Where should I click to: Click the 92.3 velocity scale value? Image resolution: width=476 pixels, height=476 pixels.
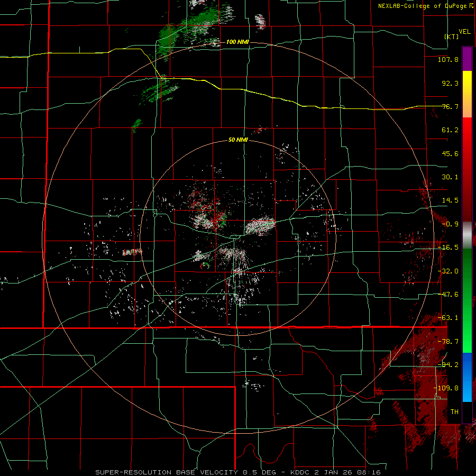click(450, 83)
